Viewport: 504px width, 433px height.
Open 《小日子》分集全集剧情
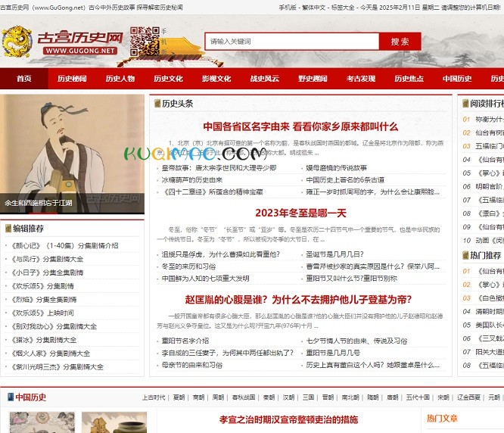click(x=47, y=273)
